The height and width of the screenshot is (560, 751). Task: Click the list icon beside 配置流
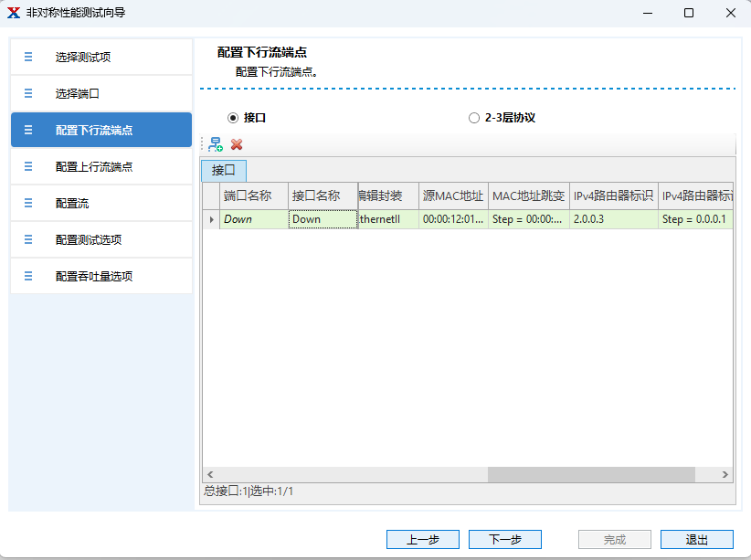tap(28, 203)
